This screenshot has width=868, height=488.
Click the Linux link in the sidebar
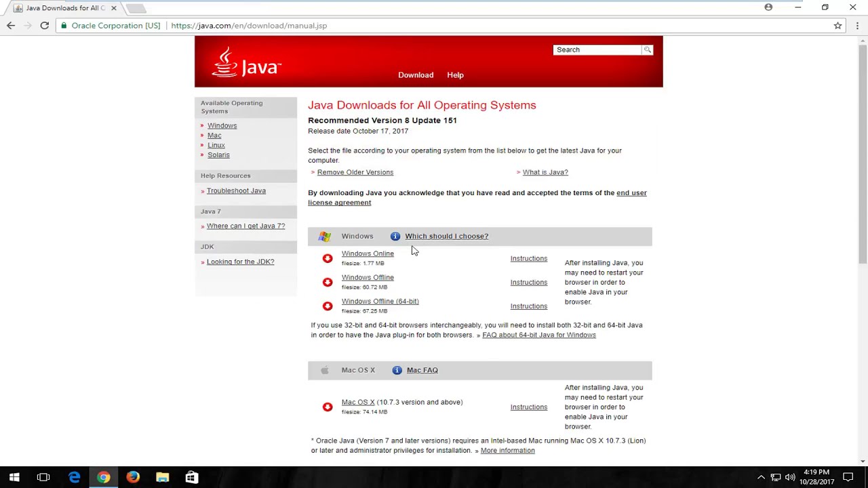[x=216, y=145]
